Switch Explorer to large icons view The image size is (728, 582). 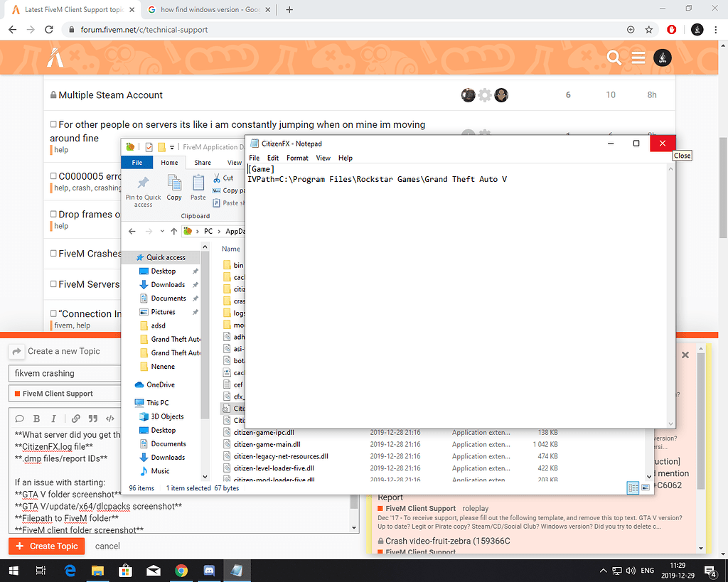pos(646,487)
